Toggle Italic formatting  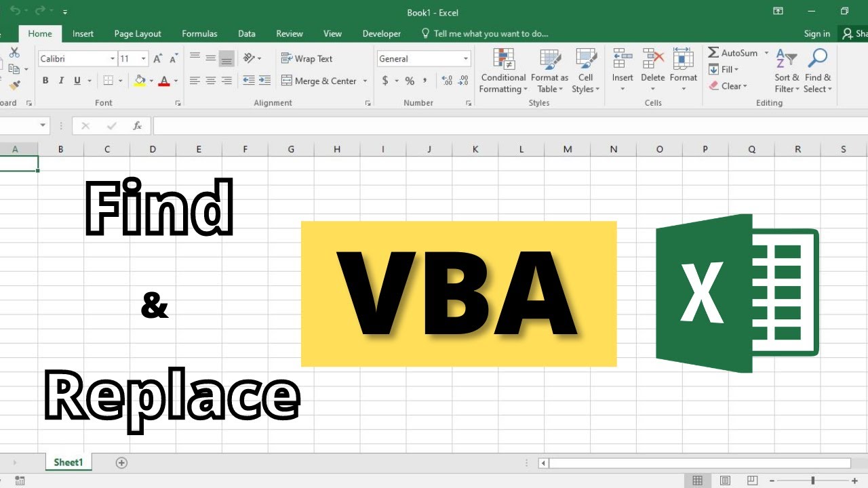coord(61,81)
